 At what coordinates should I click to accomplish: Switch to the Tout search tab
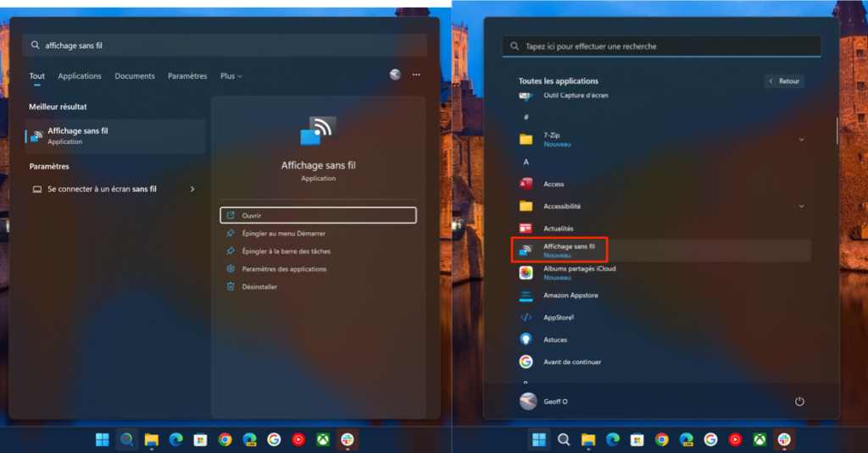(x=37, y=76)
